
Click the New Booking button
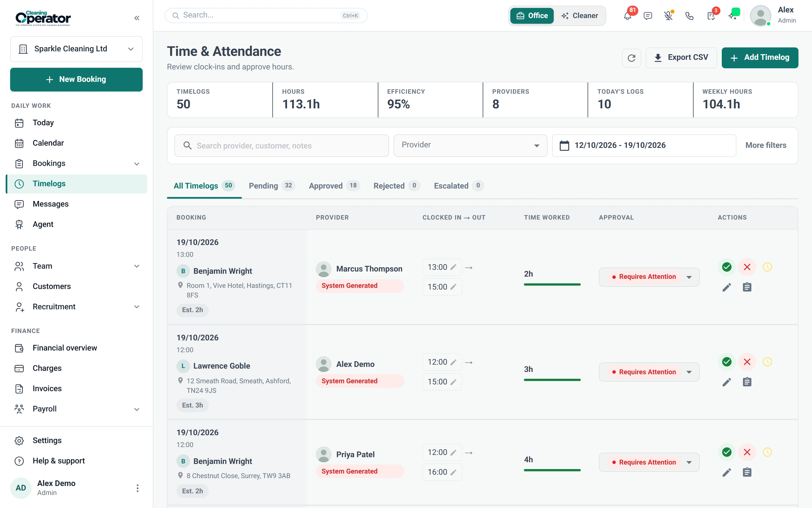pyautogui.click(x=76, y=80)
